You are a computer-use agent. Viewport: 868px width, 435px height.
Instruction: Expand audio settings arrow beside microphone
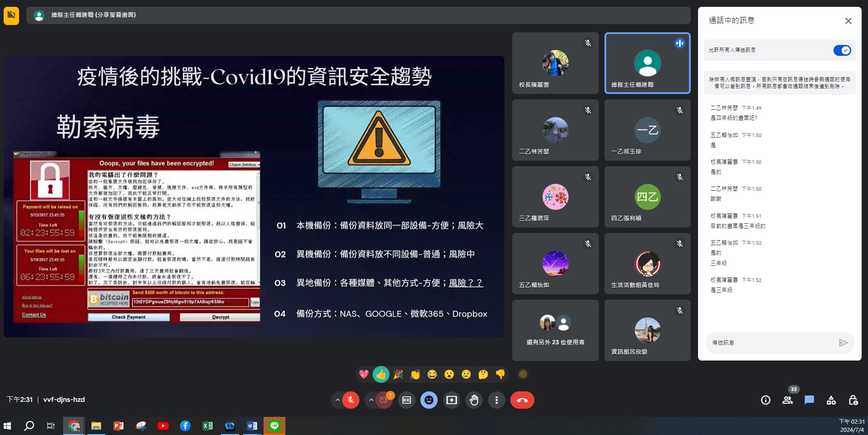(x=337, y=400)
